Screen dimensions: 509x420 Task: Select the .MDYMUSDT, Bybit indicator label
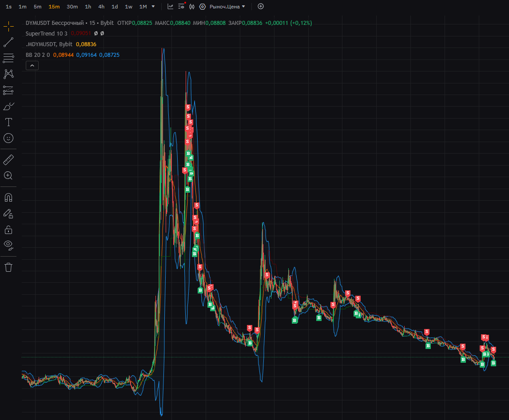pyautogui.click(x=49, y=44)
